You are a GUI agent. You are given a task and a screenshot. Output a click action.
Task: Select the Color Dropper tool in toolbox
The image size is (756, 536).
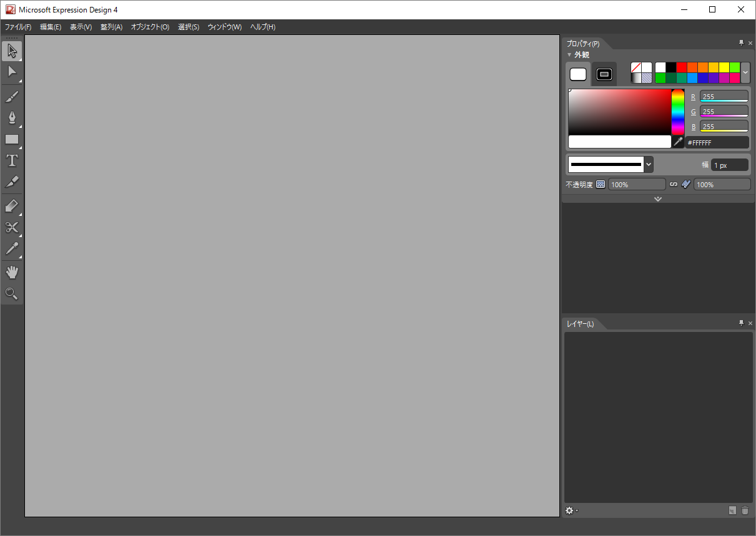pyautogui.click(x=12, y=248)
